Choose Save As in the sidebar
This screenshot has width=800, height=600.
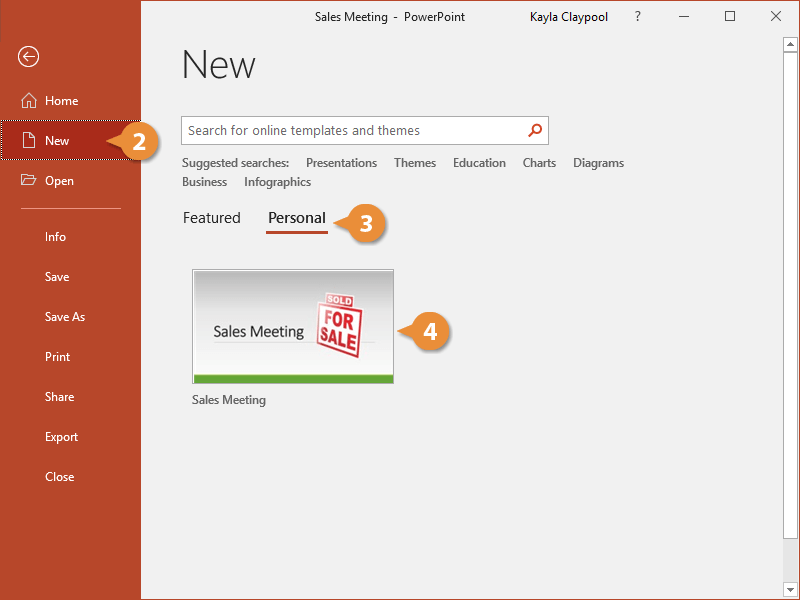coord(64,317)
